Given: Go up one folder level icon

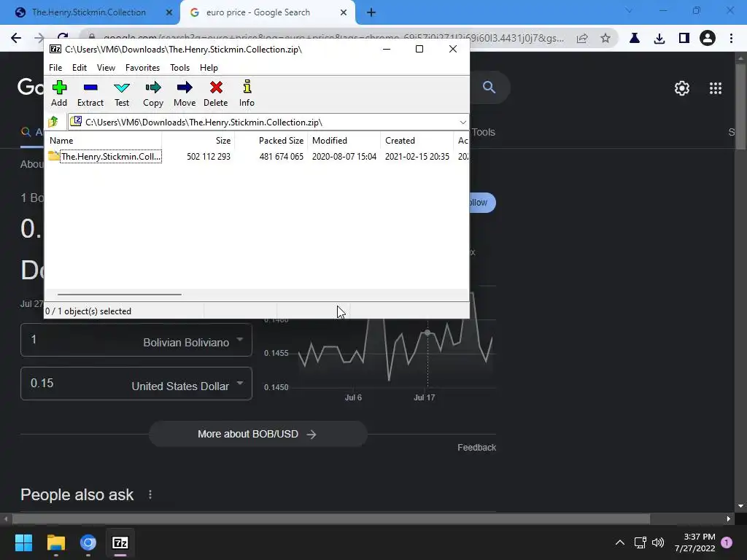Looking at the screenshot, I should tap(53, 122).
